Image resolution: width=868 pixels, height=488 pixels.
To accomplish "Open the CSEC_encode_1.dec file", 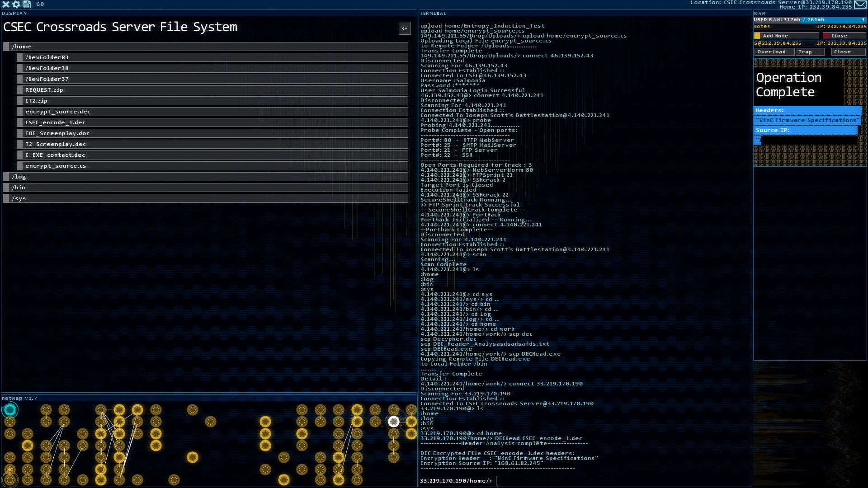I will pyautogui.click(x=212, y=122).
